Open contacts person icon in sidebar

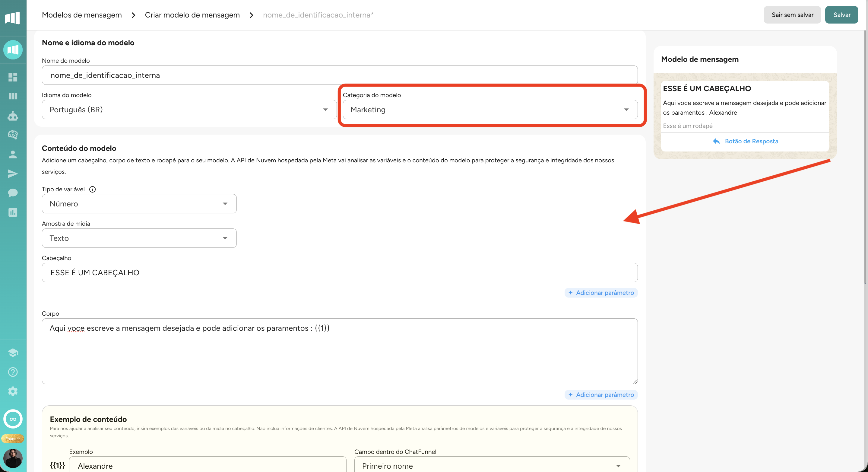[x=13, y=155]
